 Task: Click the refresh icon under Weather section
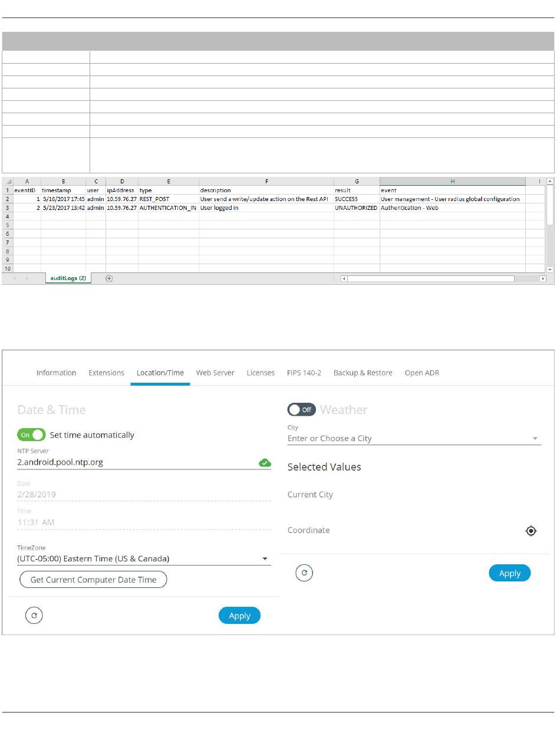coord(304,573)
